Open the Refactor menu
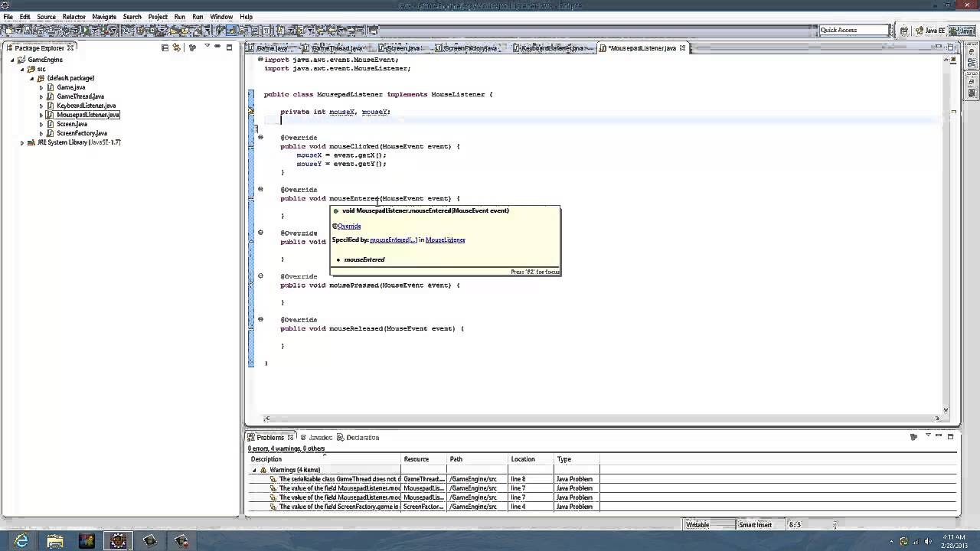Screen dimensions: 980x551 (73, 17)
